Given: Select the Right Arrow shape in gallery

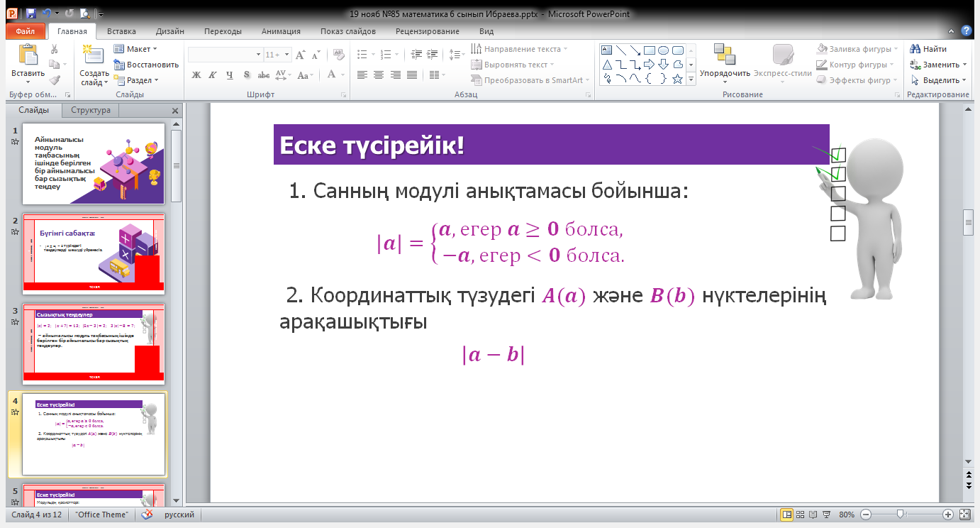Looking at the screenshot, I should pos(649,65).
